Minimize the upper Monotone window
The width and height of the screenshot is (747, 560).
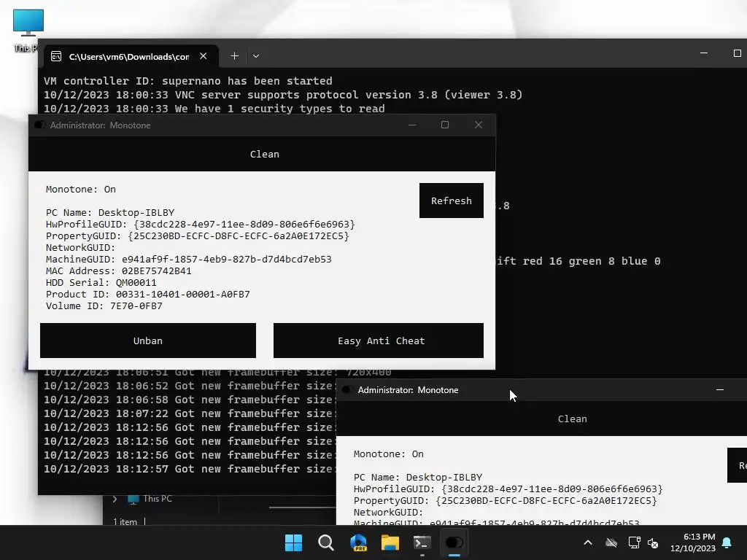tap(412, 125)
